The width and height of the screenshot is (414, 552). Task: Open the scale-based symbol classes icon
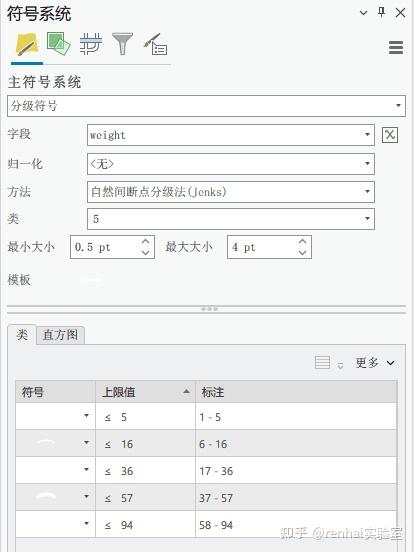tap(91, 44)
